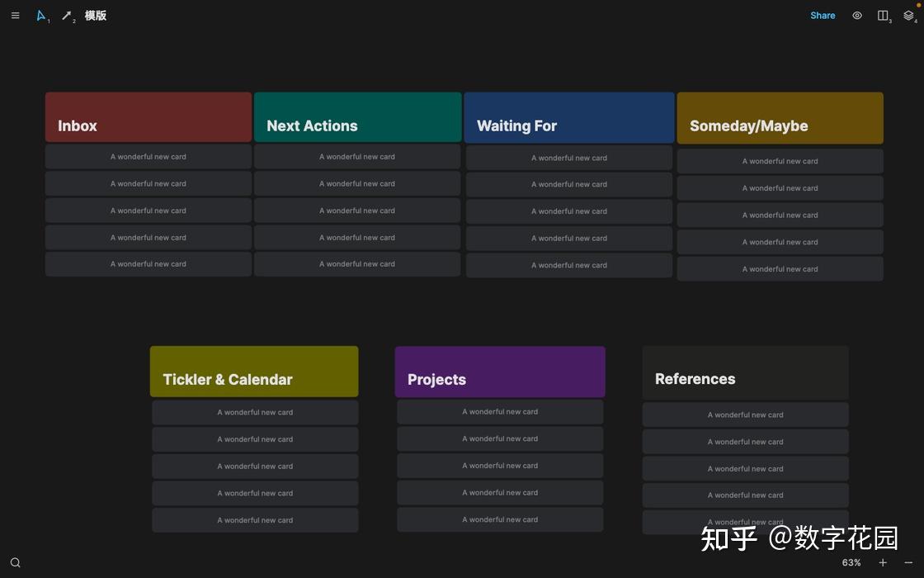The height and width of the screenshot is (578, 924).
Task: Click the search magnifier icon
Action: tap(15, 562)
